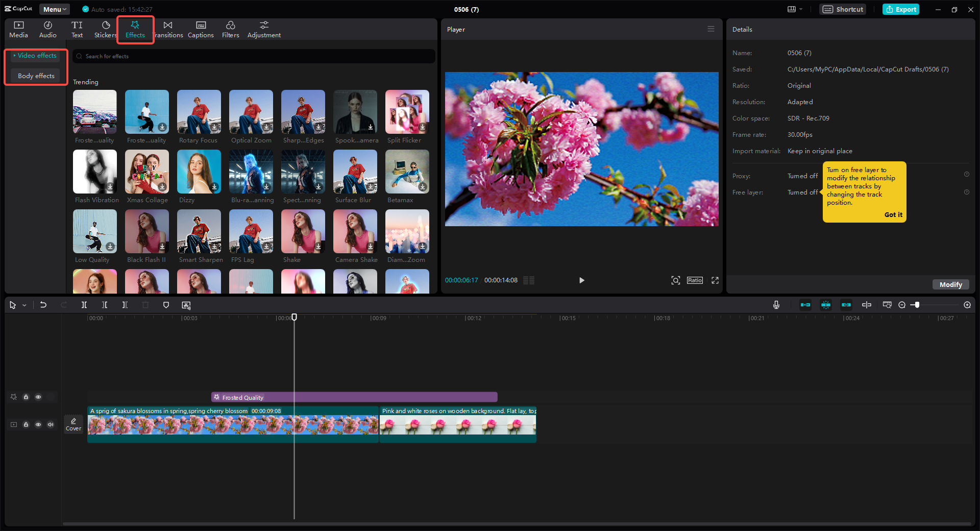Open the Transitions panel
Viewport: 980px width, 531px height.
(168, 29)
